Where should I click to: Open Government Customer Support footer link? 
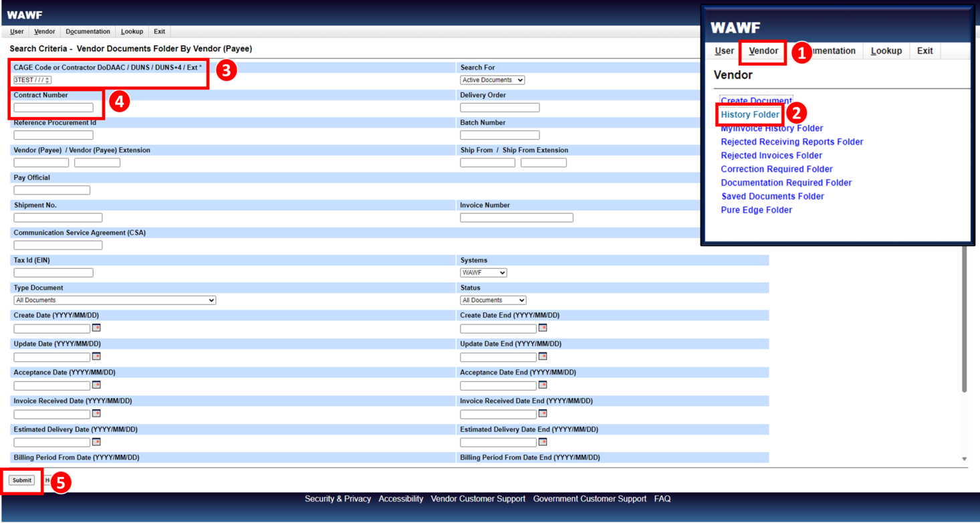(590, 499)
